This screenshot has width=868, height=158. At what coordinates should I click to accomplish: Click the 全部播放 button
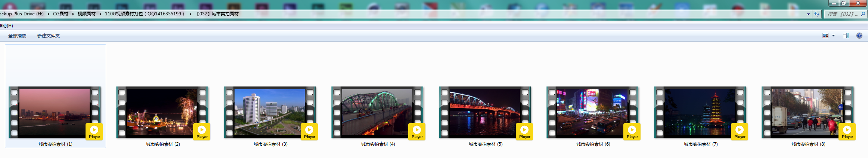[17, 36]
